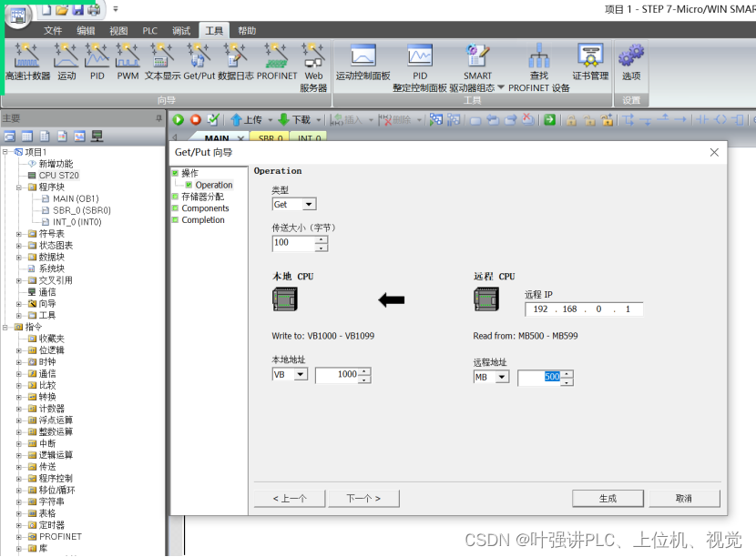Screen dimensions: 756x557
Task: Open the Upload (上传) dropdown arrow
Action: 270,119
